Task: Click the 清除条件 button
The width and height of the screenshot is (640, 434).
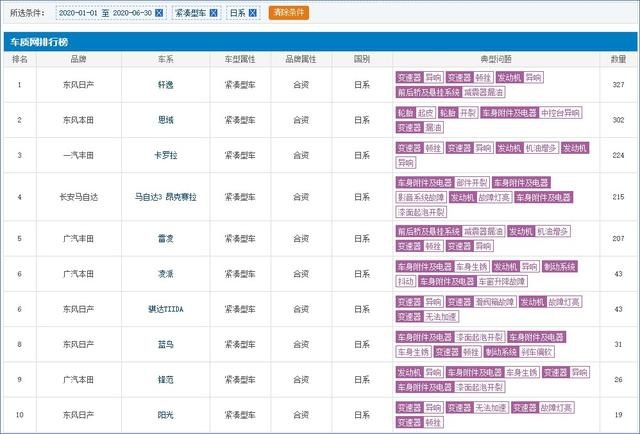Action: 289,13
